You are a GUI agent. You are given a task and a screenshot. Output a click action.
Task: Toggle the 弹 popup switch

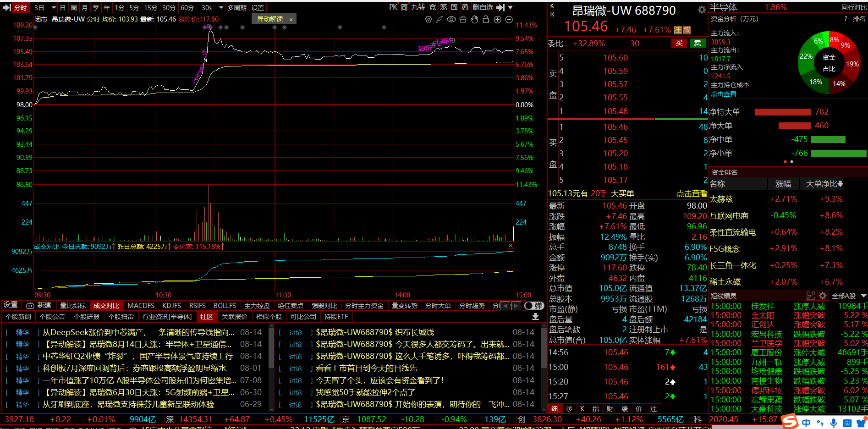point(534,305)
